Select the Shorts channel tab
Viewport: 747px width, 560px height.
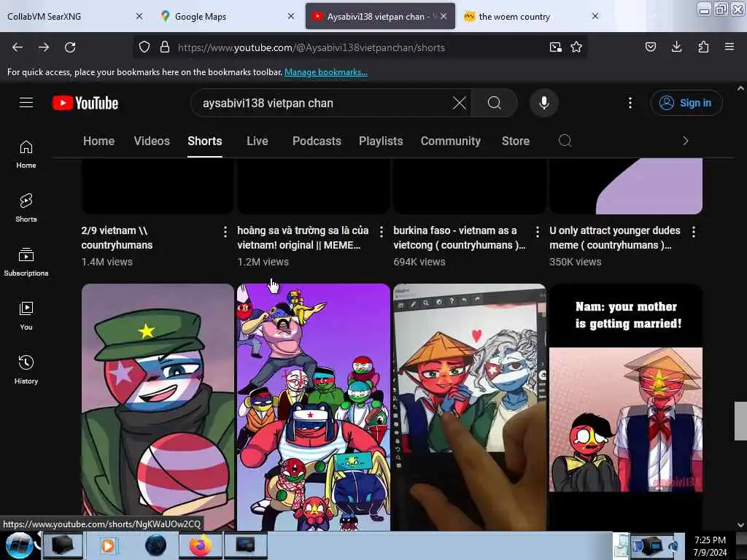[205, 141]
